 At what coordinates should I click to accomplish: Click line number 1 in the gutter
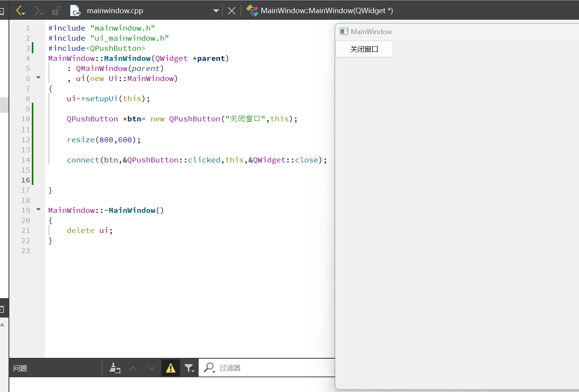(x=28, y=28)
